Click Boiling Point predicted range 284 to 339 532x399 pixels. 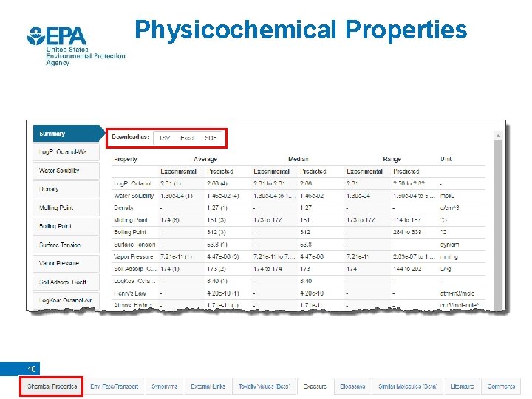(407, 232)
